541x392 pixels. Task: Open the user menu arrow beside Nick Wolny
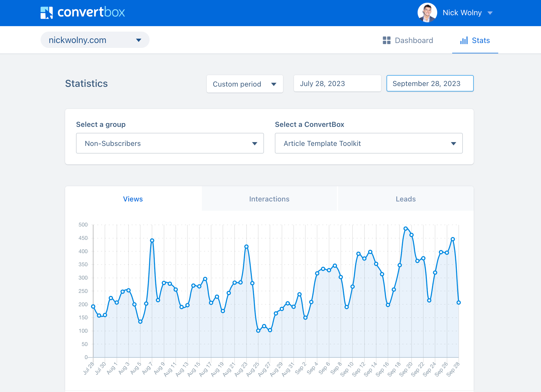click(490, 13)
